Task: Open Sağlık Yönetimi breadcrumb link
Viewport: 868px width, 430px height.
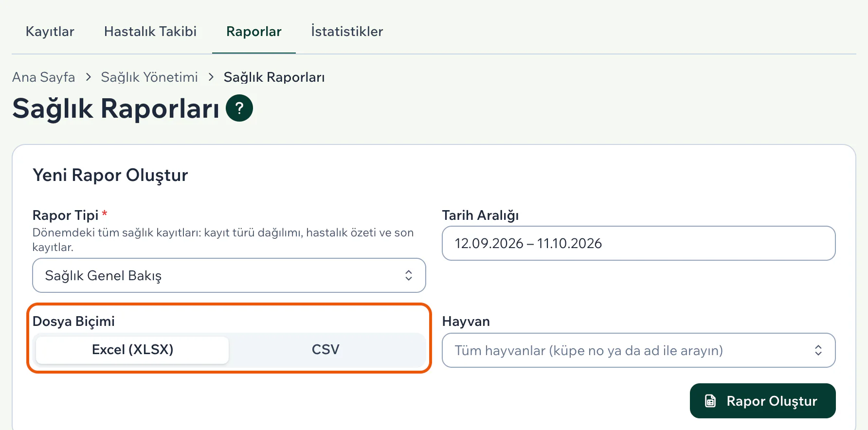Action: 149,77
